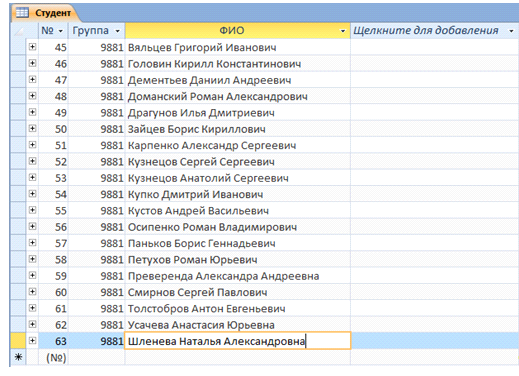
Task: Select cell Кустов Андрей Васильевич
Action: (x=238, y=210)
